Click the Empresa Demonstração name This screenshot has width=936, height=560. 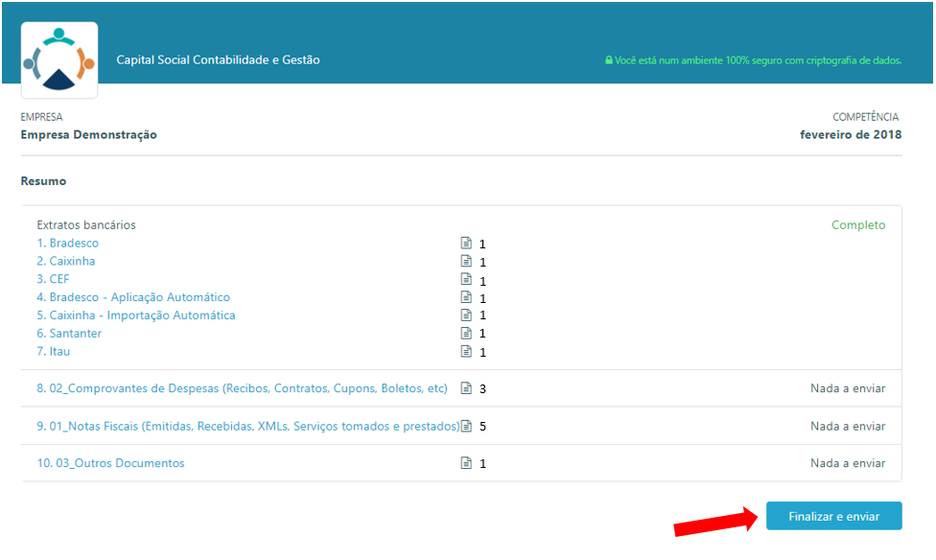coord(89,135)
